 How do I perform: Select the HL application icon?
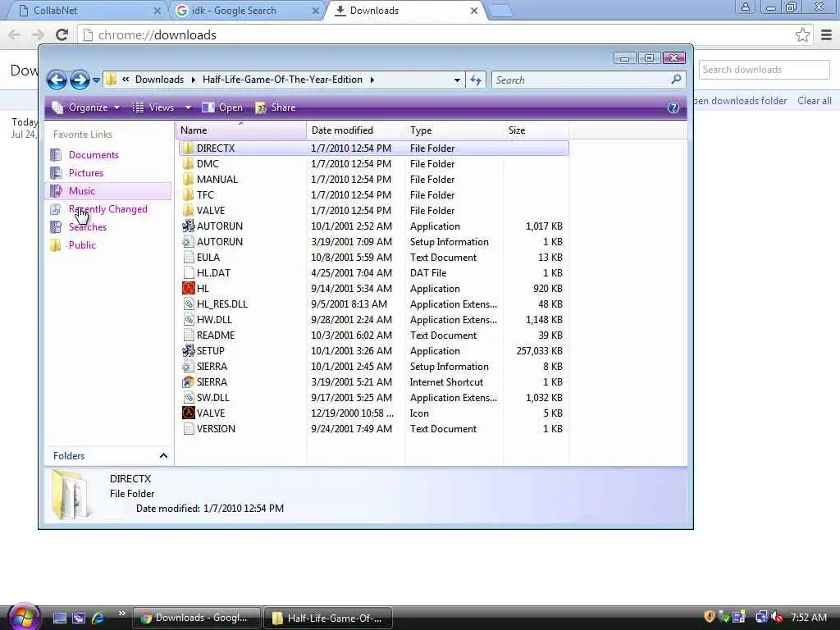pos(188,288)
